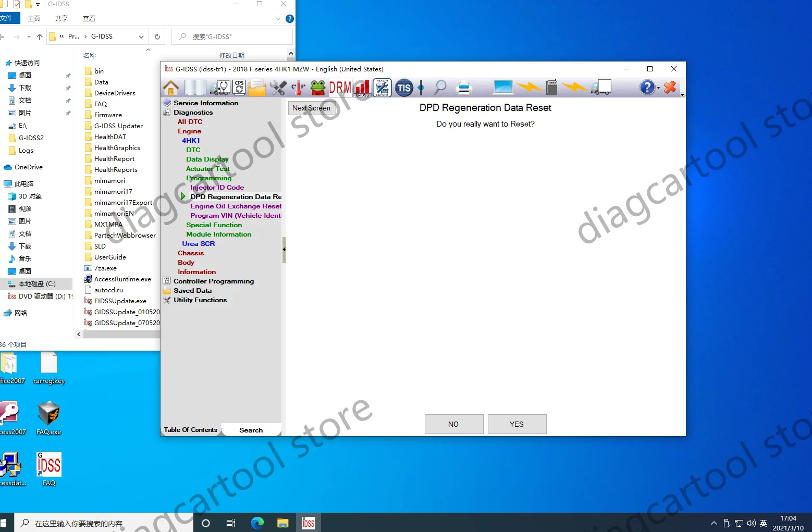Open Controller Programming in the tree
812x532 pixels.
(214, 281)
